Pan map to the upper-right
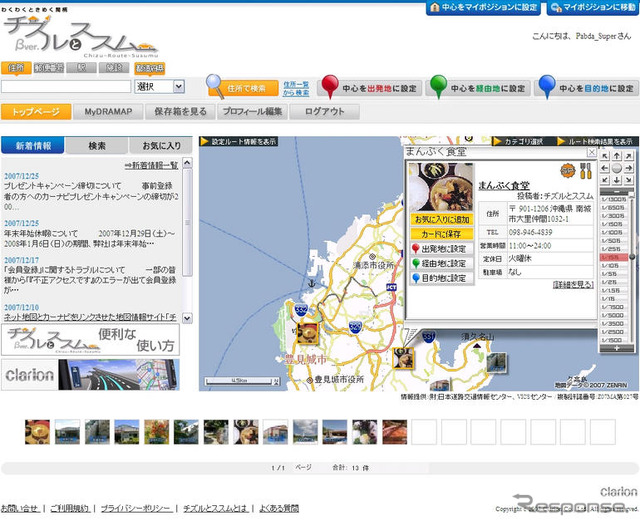 (629, 156)
